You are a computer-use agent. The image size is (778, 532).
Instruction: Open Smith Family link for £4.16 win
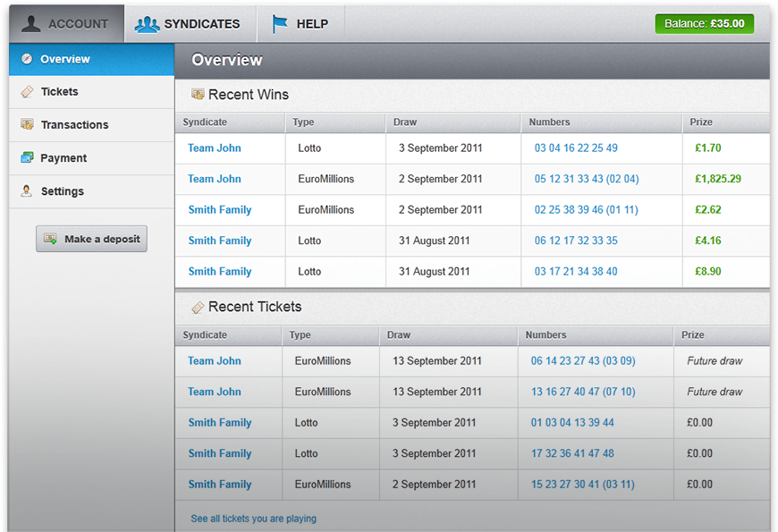[x=220, y=241]
